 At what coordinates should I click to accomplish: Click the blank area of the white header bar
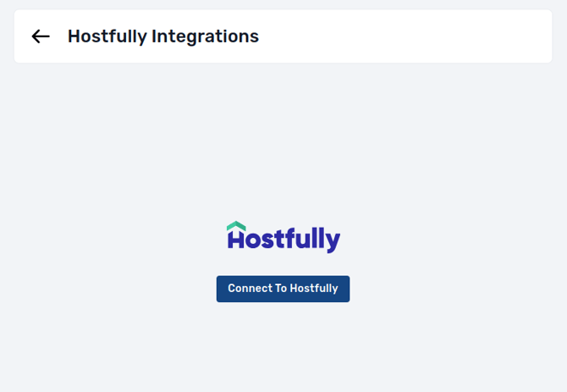coord(398,36)
